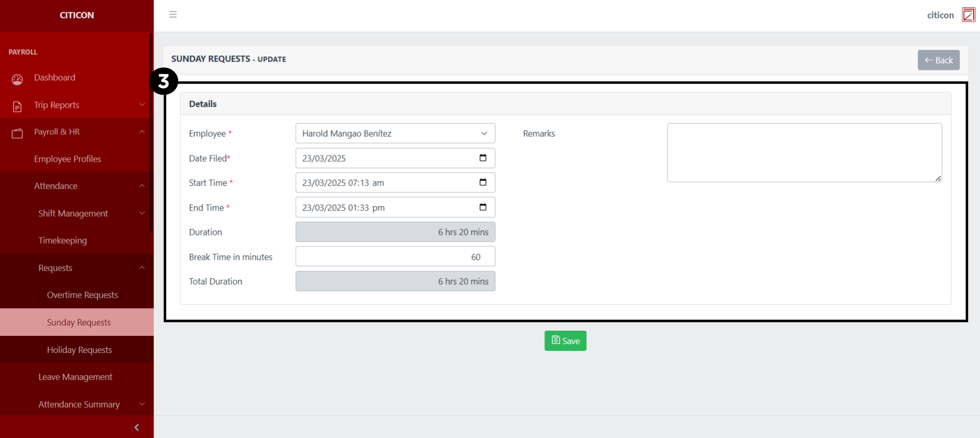
Task: Open the Start Time calendar picker icon
Action: pos(483,182)
